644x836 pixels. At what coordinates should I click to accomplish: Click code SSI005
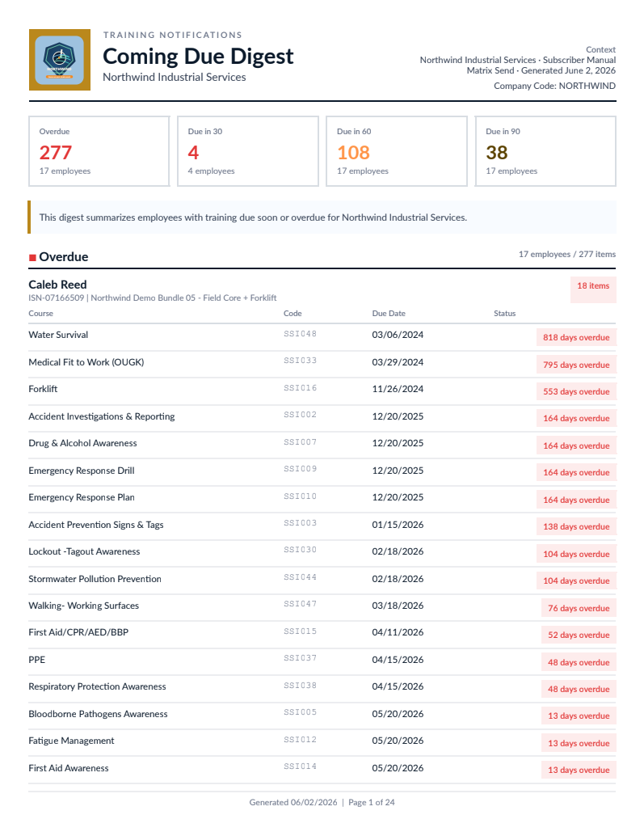click(300, 712)
